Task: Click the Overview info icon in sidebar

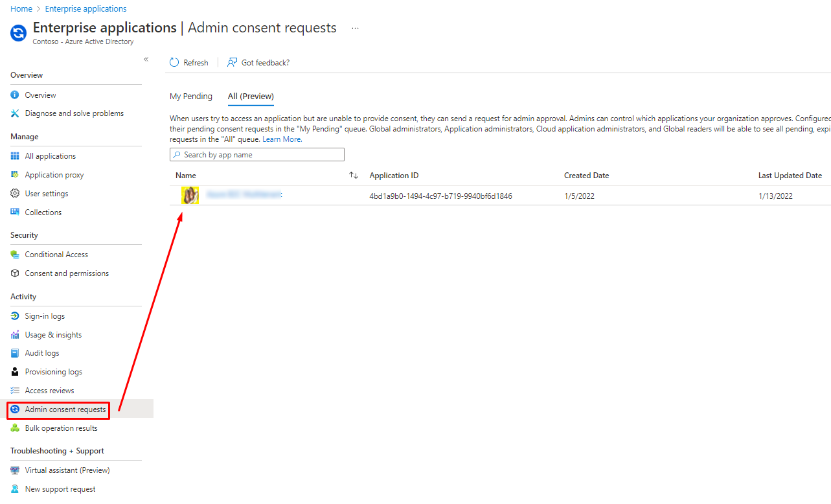Action: coord(15,95)
